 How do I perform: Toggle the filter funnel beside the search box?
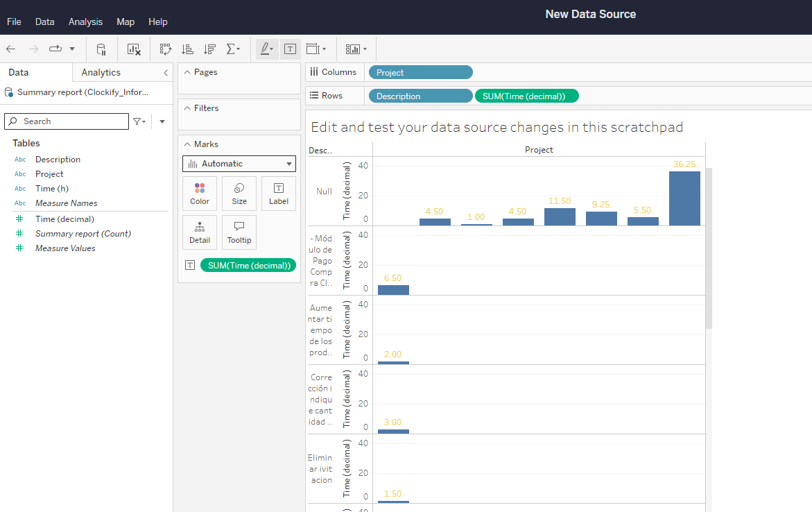(139, 121)
